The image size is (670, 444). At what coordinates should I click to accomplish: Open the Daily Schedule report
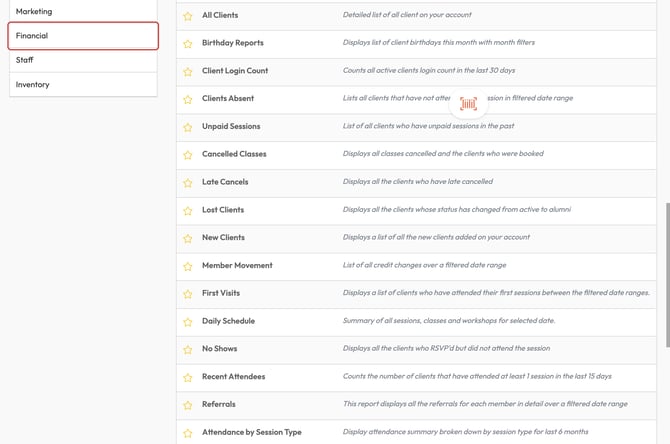(x=228, y=321)
